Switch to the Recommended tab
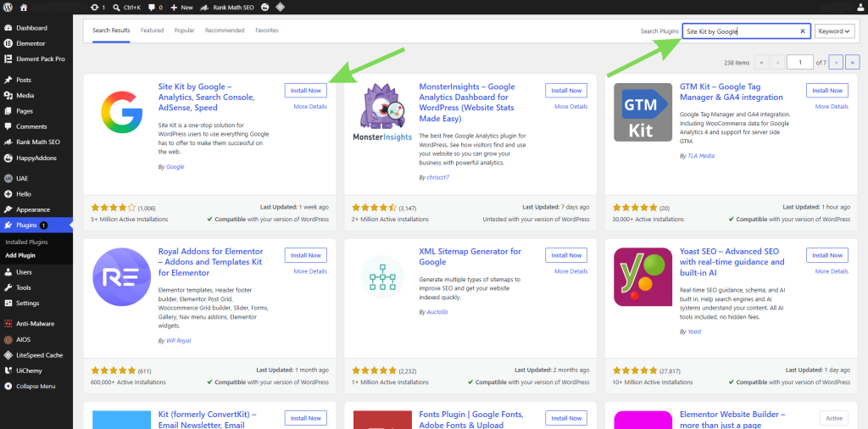868x429 pixels. [x=225, y=31]
